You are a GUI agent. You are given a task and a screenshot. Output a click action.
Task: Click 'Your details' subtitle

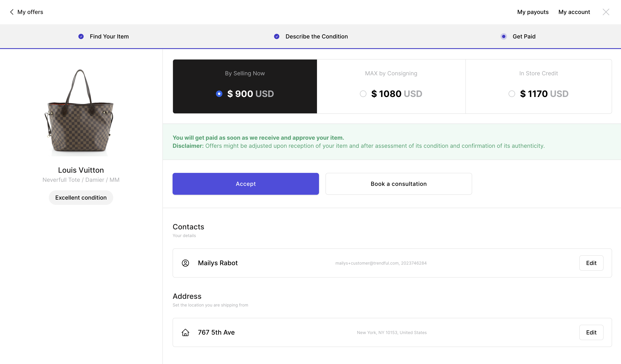pos(184,235)
